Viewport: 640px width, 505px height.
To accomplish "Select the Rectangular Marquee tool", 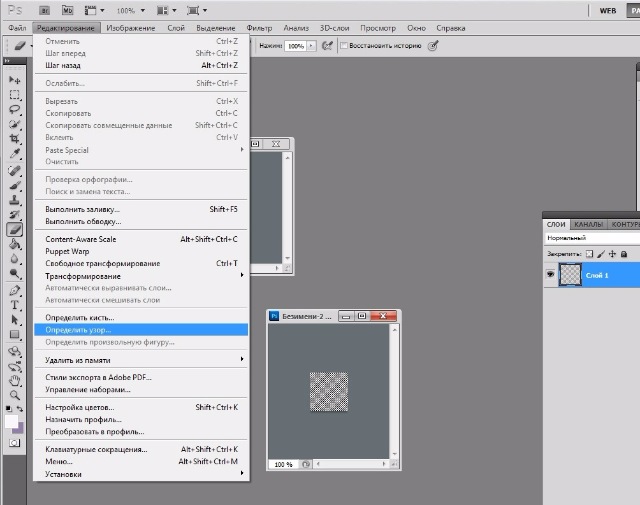I will pyautogui.click(x=15, y=94).
